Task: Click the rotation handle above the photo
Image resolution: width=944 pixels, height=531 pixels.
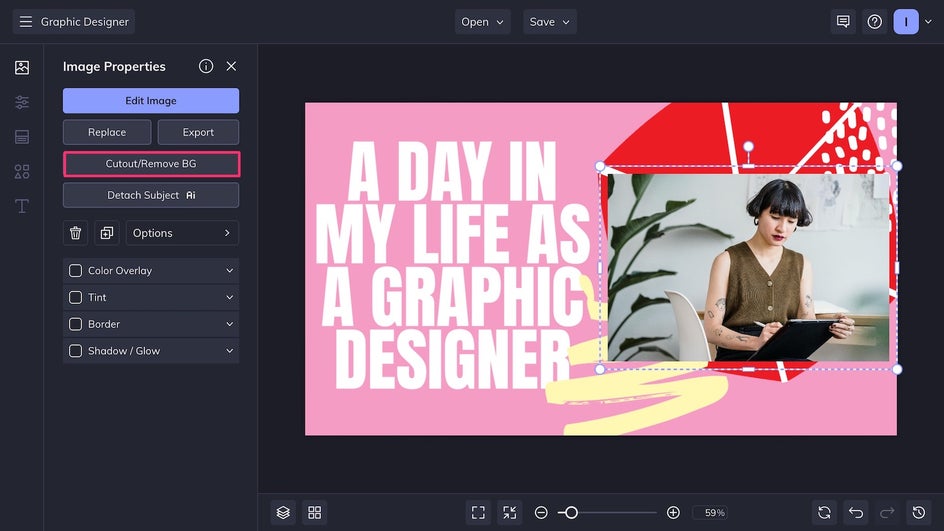Action: tap(748, 146)
